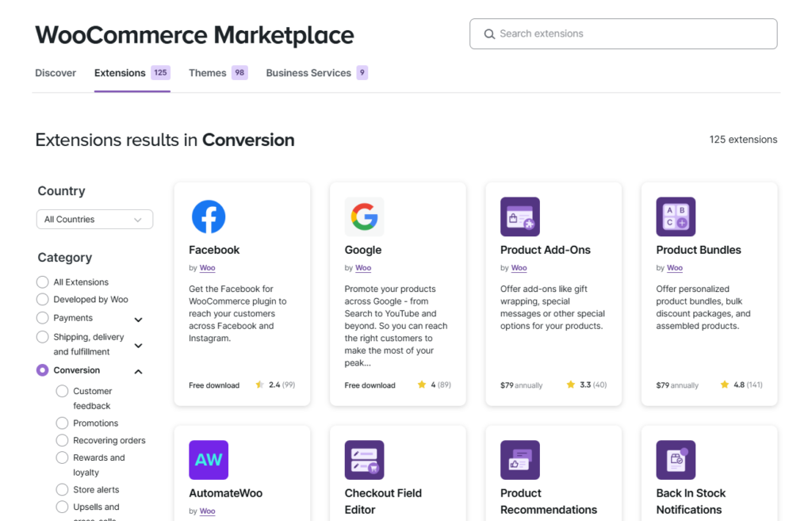The width and height of the screenshot is (812, 521).
Task: Open the Themes tab
Action: coord(218,73)
